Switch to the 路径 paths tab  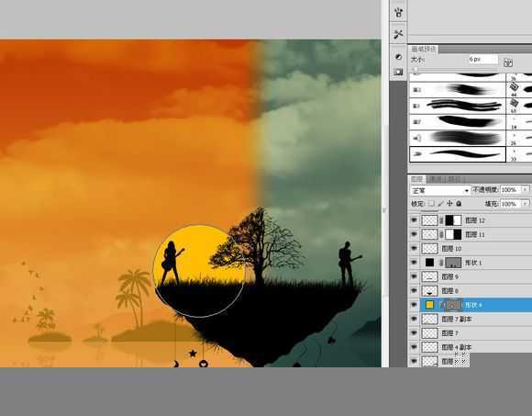point(454,179)
